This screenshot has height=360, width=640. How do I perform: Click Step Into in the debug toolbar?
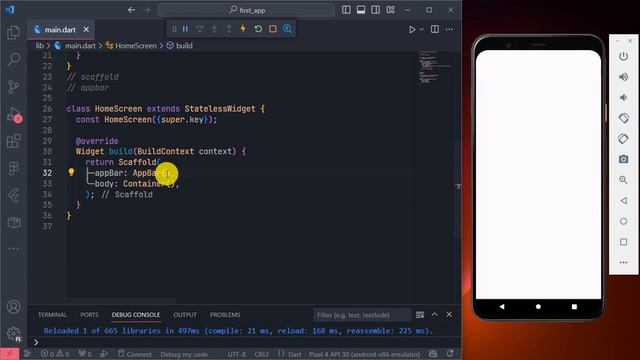click(x=214, y=29)
